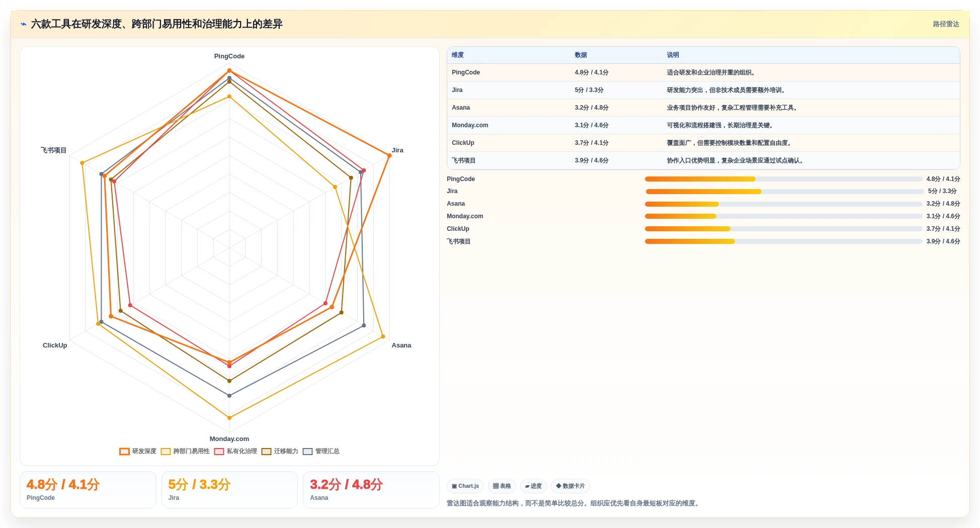Click the 数据 column header
This screenshot has width=980, height=528.
pos(581,55)
